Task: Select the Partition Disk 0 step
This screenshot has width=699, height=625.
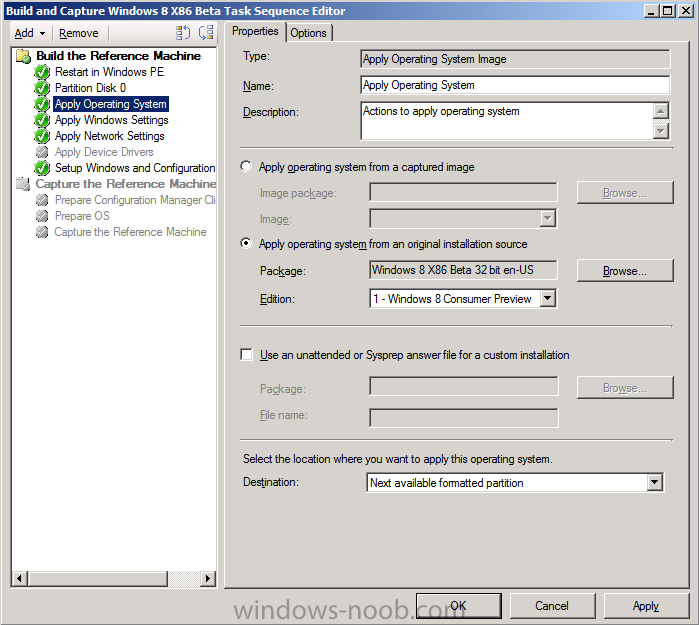Action: pyautogui.click(x=90, y=88)
